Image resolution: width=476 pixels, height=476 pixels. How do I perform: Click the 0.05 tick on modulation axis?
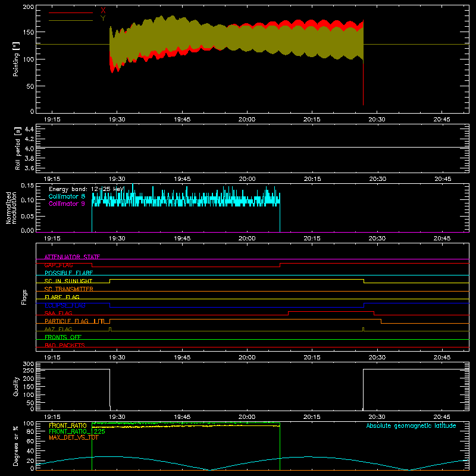pyautogui.click(x=27, y=216)
